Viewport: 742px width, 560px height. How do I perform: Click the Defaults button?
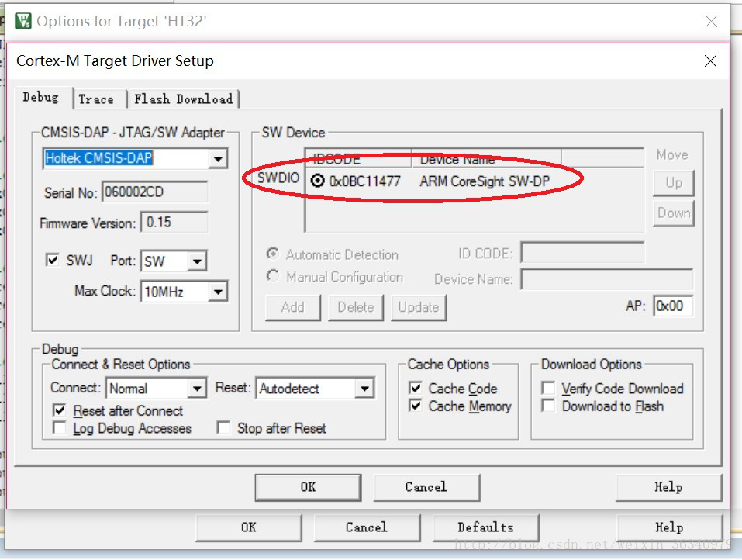click(x=486, y=527)
